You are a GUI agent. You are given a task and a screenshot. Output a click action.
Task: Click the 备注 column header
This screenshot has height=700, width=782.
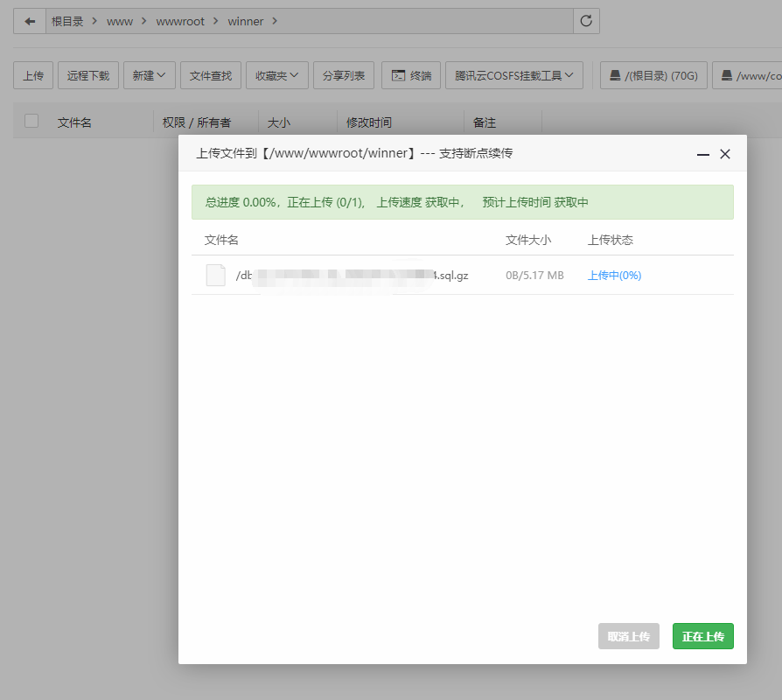click(x=485, y=122)
